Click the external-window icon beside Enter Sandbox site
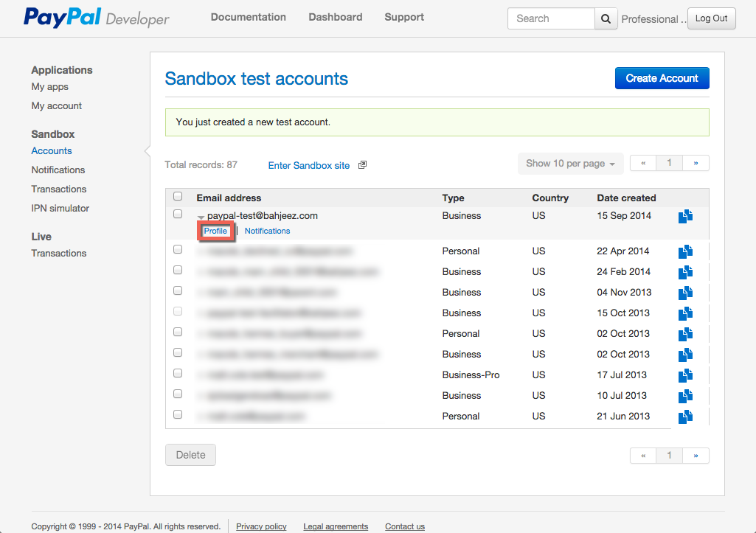 363,165
